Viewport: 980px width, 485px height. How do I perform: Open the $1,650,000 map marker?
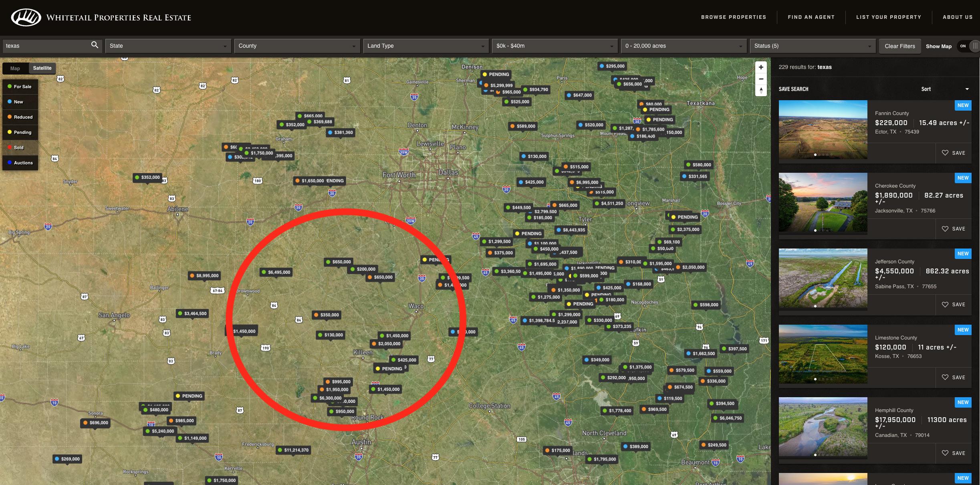point(310,181)
